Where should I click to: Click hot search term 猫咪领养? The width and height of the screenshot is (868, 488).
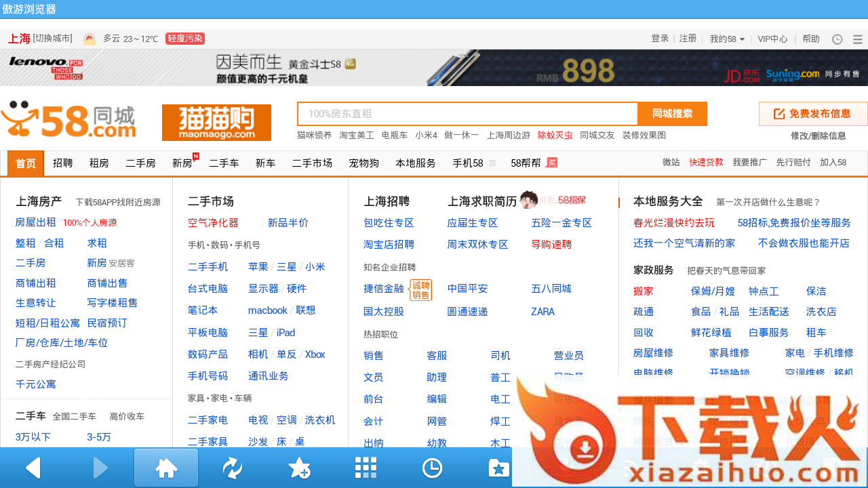[315, 136]
